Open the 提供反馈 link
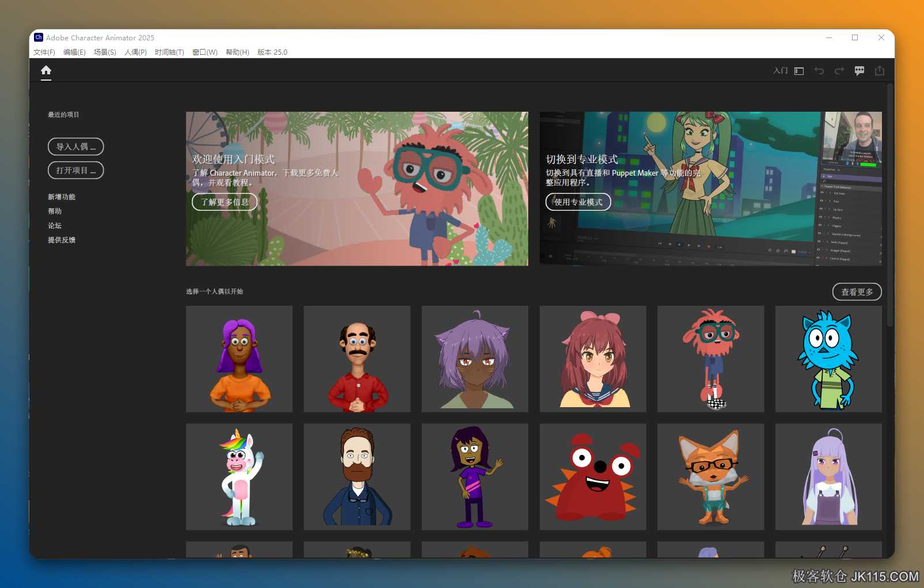Image resolution: width=924 pixels, height=588 pixels. pyautogui.click(x=62, y=240)
